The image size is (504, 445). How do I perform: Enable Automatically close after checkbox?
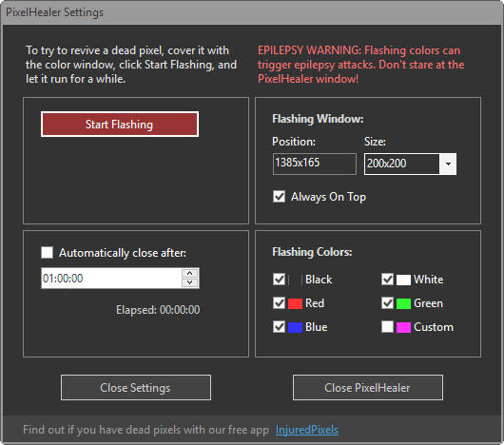(x=48, y=253)
